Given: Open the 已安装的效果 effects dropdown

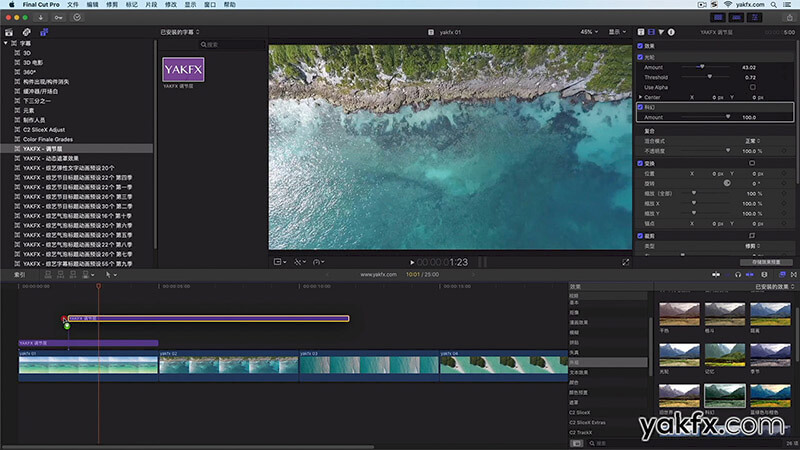Looking at the screenshot, I should coord(774,287).
